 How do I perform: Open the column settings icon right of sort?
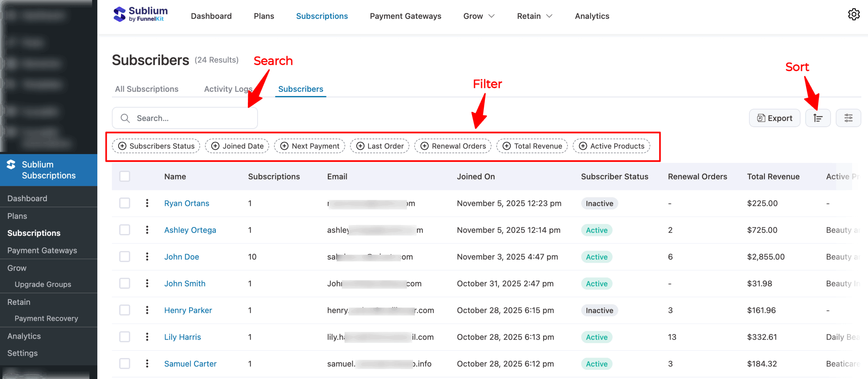pos(849,118)
